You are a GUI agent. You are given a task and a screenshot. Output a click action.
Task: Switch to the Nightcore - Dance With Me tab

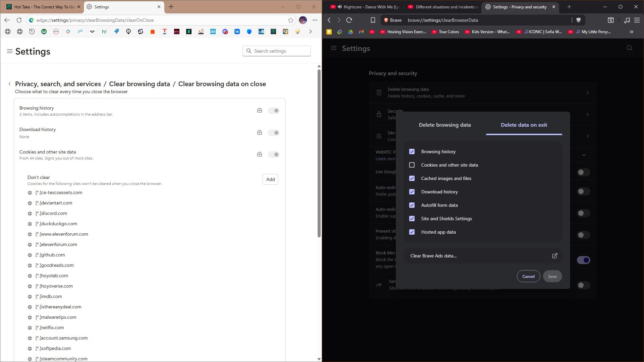point(364,7)
